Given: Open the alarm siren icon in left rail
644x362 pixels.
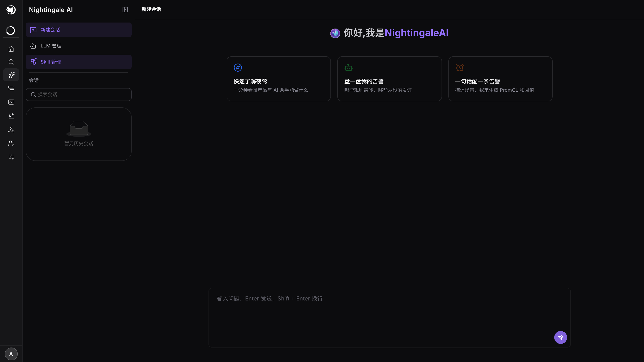Looking at the screenshot, I should coord(11,116).
